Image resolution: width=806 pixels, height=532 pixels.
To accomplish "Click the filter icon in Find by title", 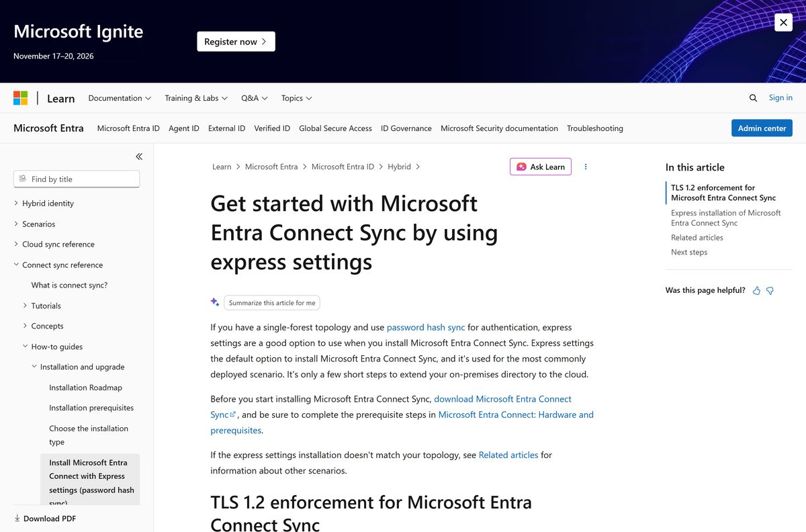I will coord(23,179).
